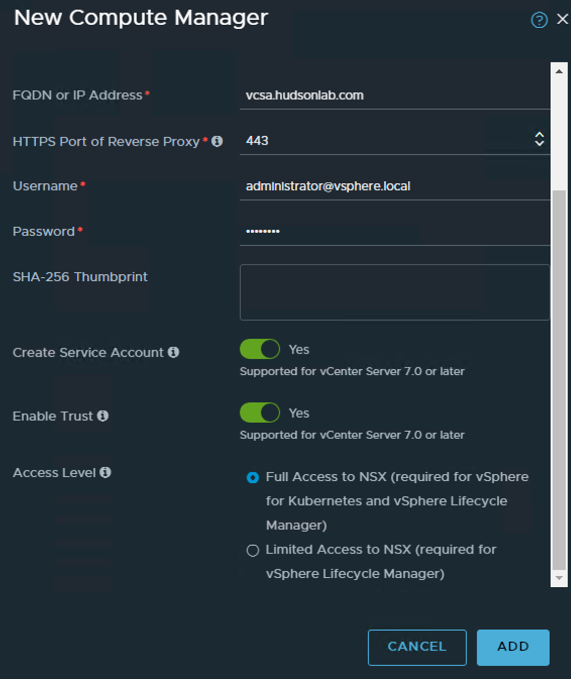Show info tooltip for Enable Trust

(103, 416)
